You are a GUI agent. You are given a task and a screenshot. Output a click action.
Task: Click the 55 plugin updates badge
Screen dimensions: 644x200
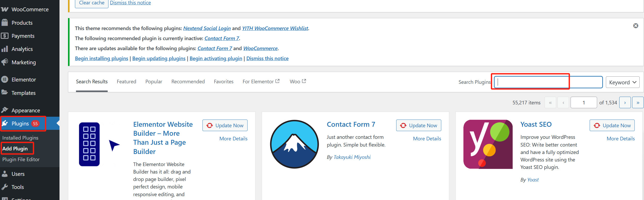[x=35, y=124]
